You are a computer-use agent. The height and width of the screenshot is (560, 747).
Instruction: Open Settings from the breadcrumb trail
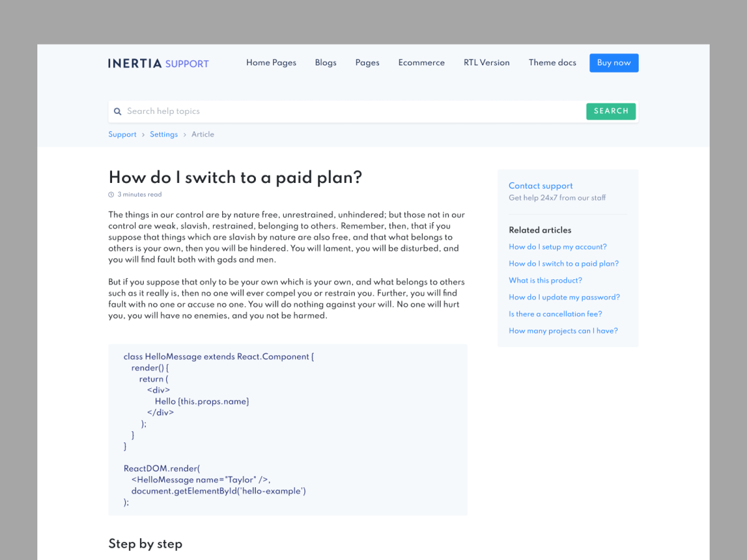[163, 134]
